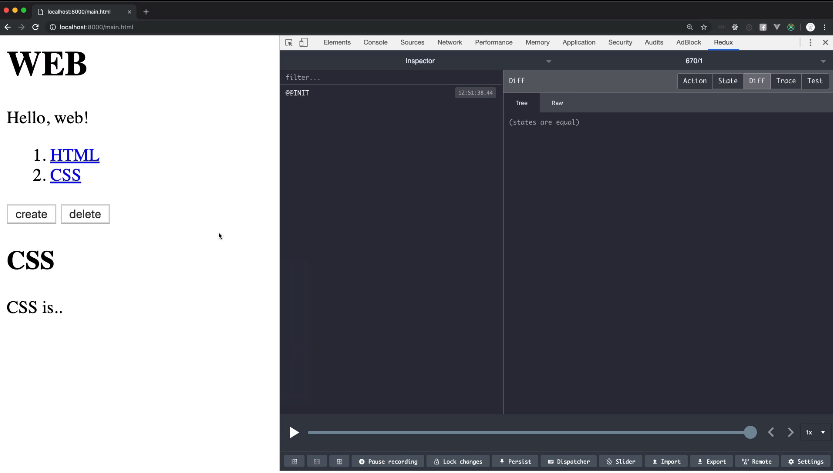Image resolution: width=833 pixels, height=473 pixels.
Task: Open the Application tab
Action: [579, 43]
